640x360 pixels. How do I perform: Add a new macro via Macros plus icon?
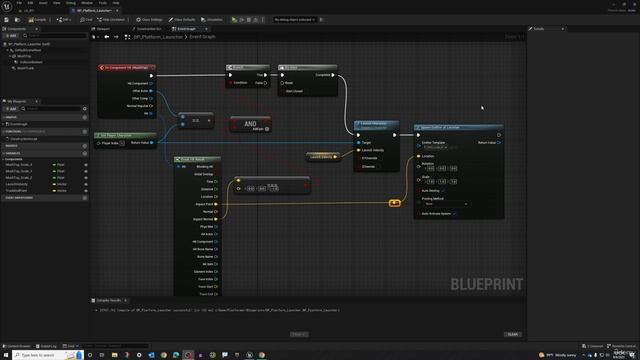(x=85, y=146)
